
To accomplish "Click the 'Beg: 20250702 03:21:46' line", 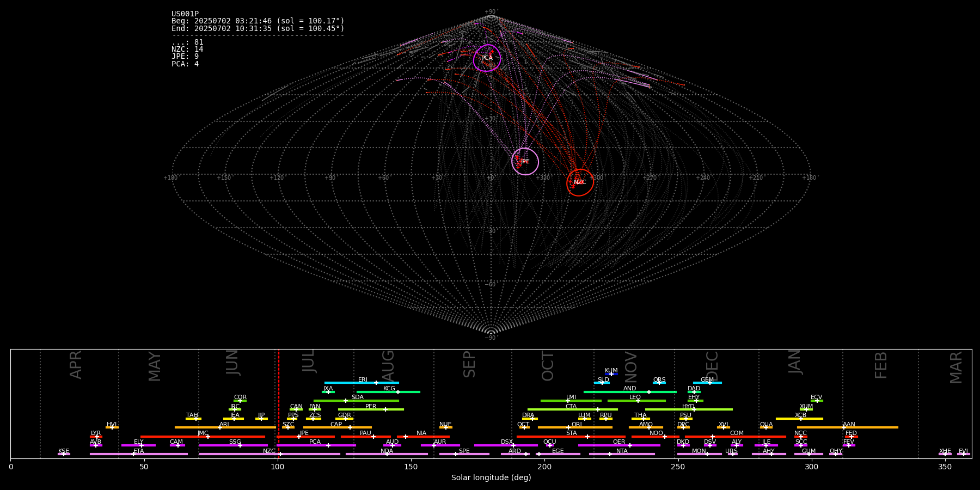I will [x=258, y=21].
